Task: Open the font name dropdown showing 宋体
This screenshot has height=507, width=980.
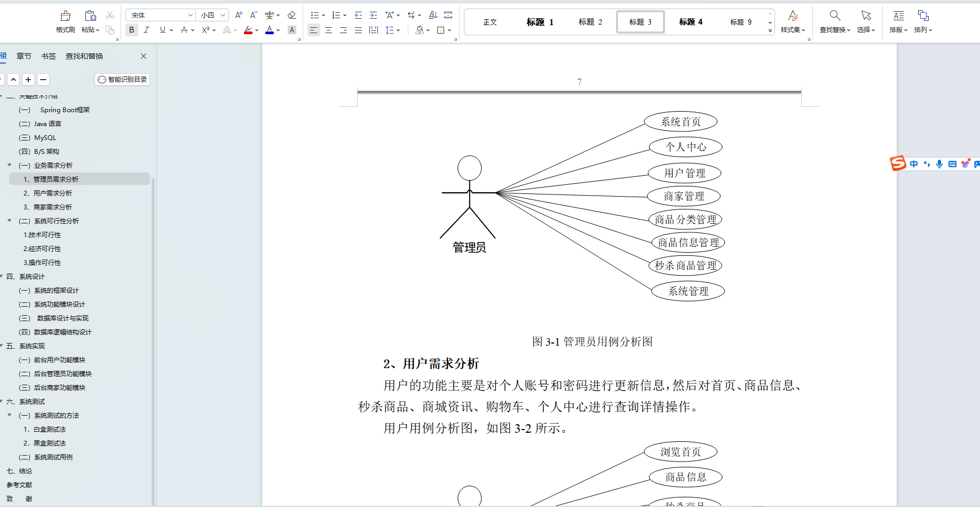Action: pyautogui.click(x=160, y=15)
